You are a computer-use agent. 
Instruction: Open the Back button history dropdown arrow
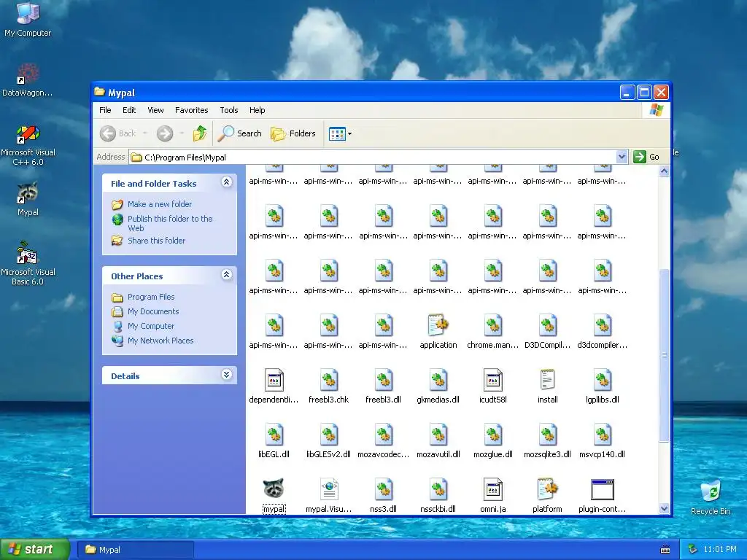click(145, 134)
